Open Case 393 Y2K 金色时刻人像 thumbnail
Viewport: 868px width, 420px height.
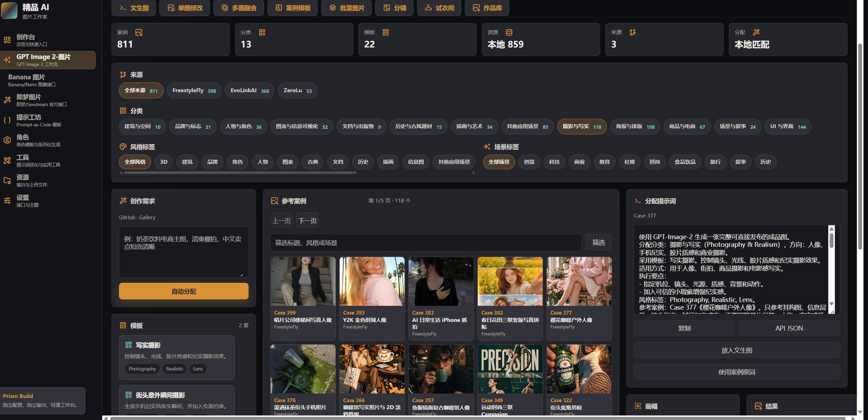pos(372,281)
